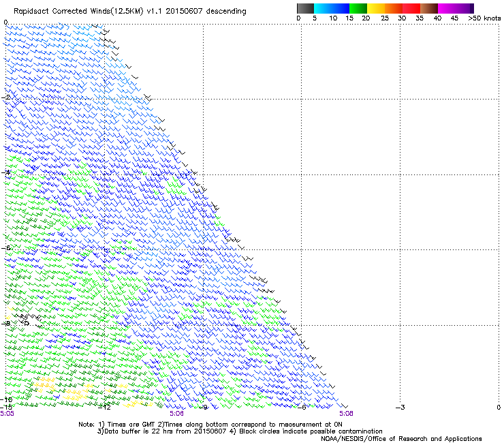Select the legend label '30' under color bar

click(x=402, y=18)
